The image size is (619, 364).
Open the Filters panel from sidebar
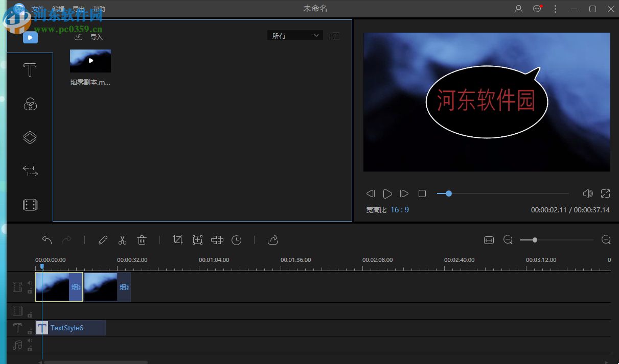tap(30, 104)
